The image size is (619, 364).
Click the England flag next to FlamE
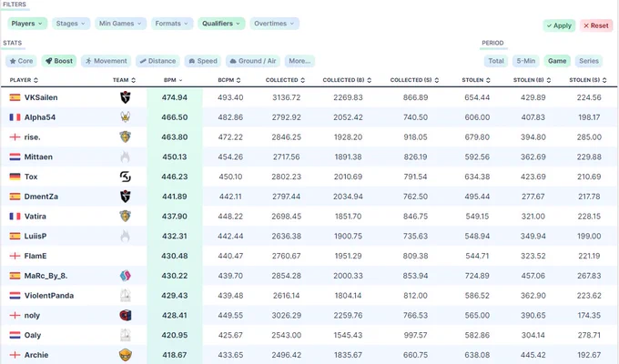(15, 256)
